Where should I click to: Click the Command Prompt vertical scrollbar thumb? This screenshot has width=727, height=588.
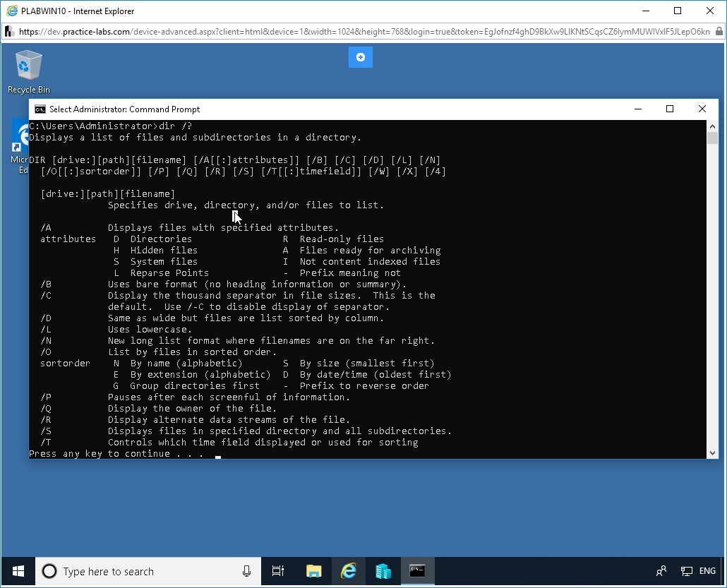tap(713, 138)
